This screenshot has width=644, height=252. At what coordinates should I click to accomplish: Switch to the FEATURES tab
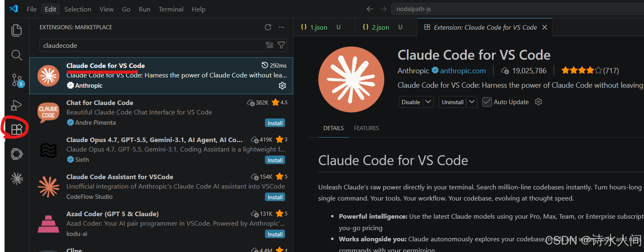(x=367, y=128)
